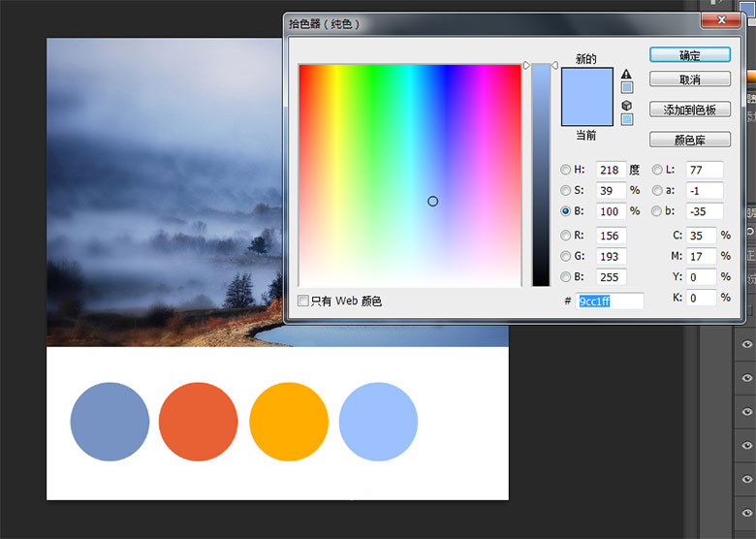Click the 确定 button

click(x=690, y=55)
